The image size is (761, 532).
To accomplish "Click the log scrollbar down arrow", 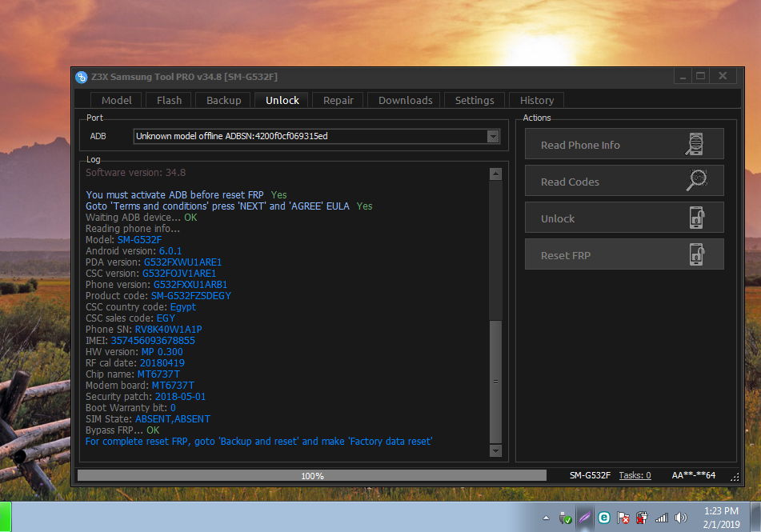I will pyautogui.click(x=495, y=451).
